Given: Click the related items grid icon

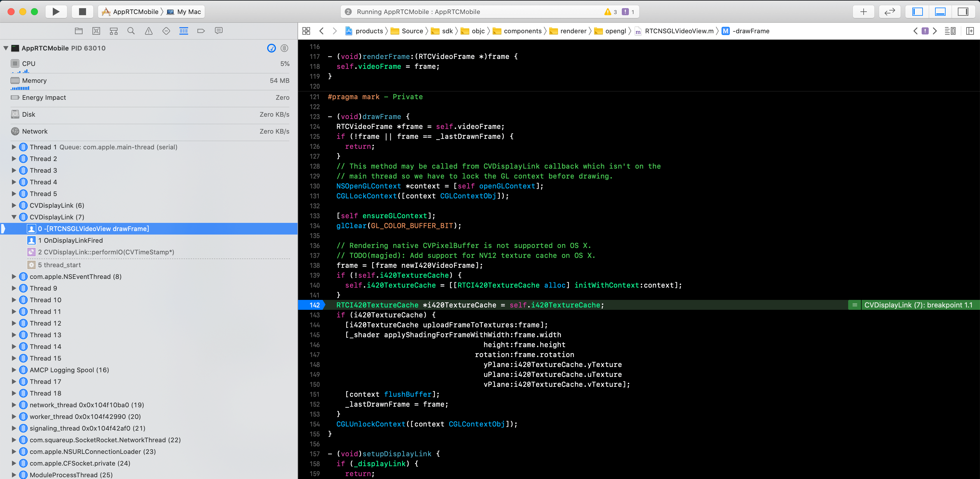Looking at the screenshot, I should [x=306, y=31].
